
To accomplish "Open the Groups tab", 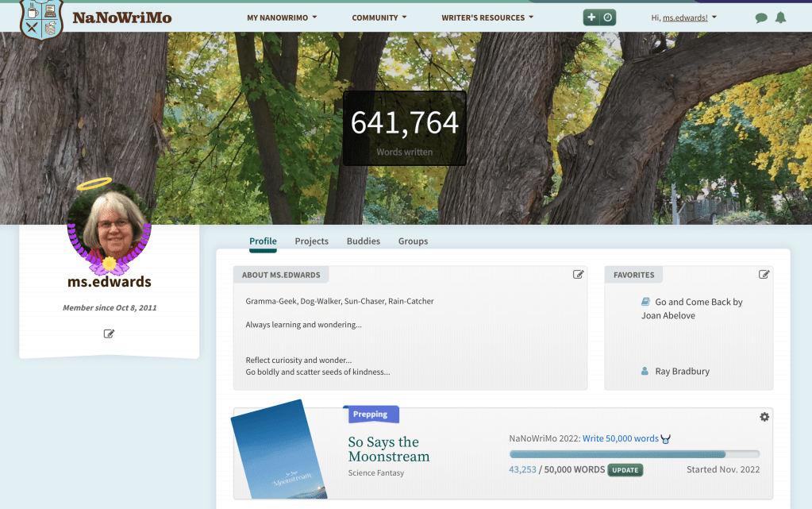I will [413, 241].
